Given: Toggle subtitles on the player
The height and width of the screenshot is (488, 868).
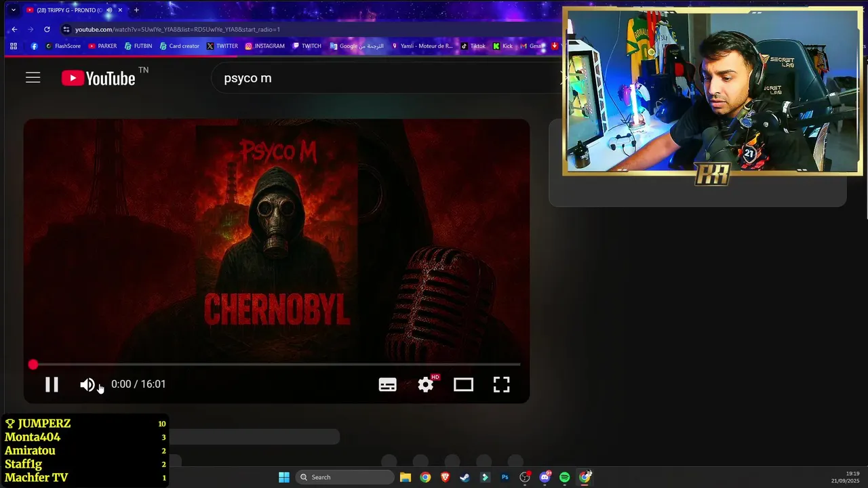Looking at the screenshot, I should pyautogui.click(x=387, y=385).
